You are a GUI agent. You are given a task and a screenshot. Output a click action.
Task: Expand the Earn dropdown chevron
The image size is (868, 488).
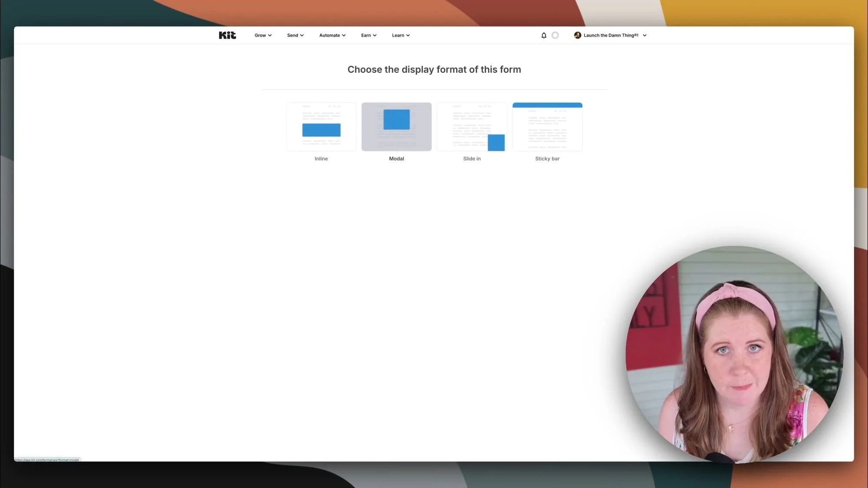click(x=375, y=36)
